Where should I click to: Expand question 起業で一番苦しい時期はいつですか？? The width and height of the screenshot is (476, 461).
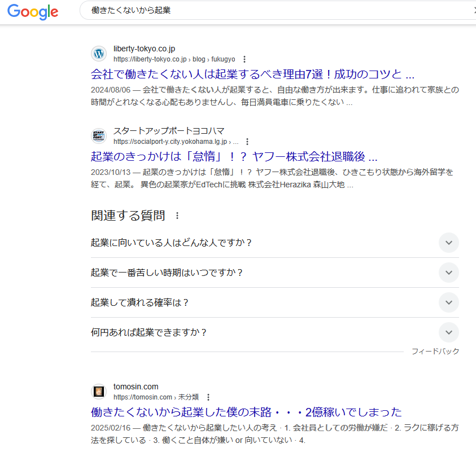[275, 273]
